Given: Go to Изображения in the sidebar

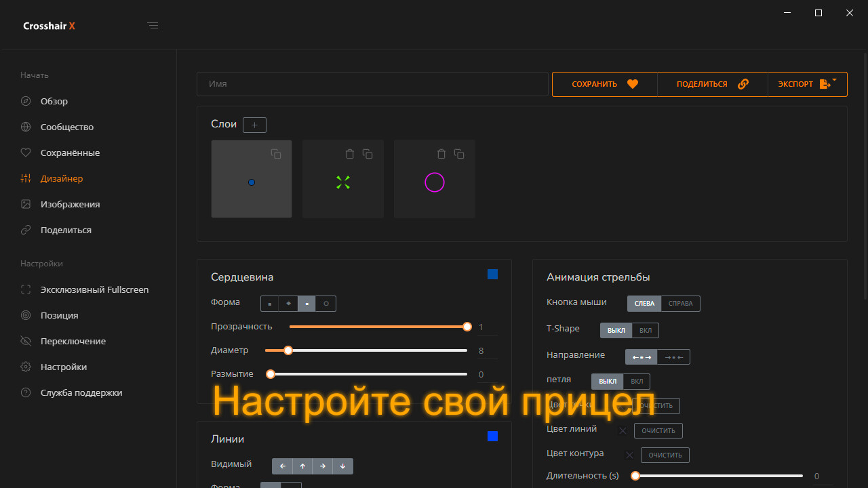Looking at the screenshot, I should [x=70, y=204].
